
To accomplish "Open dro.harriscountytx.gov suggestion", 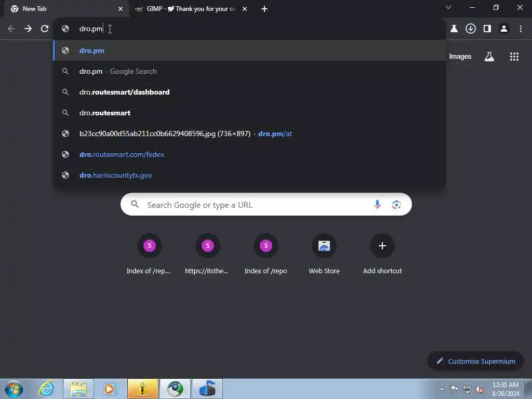I will coord(249,175).
